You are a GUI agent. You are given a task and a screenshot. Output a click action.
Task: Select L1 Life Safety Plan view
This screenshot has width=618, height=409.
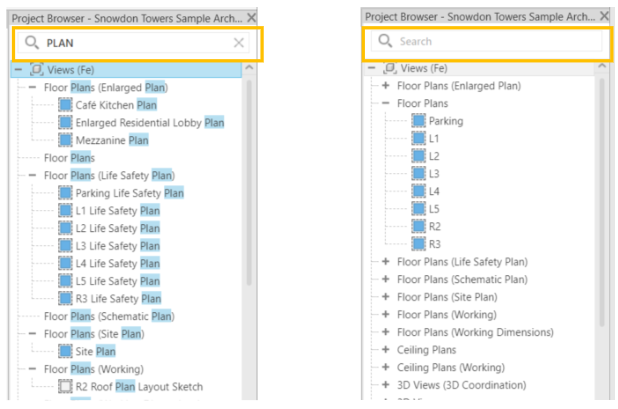click(x=117, y=210)
